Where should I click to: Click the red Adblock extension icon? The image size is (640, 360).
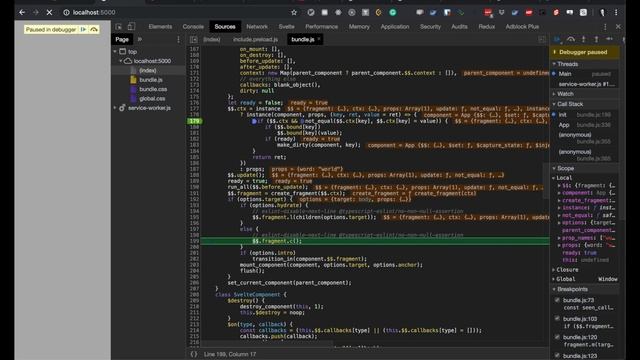488,13
